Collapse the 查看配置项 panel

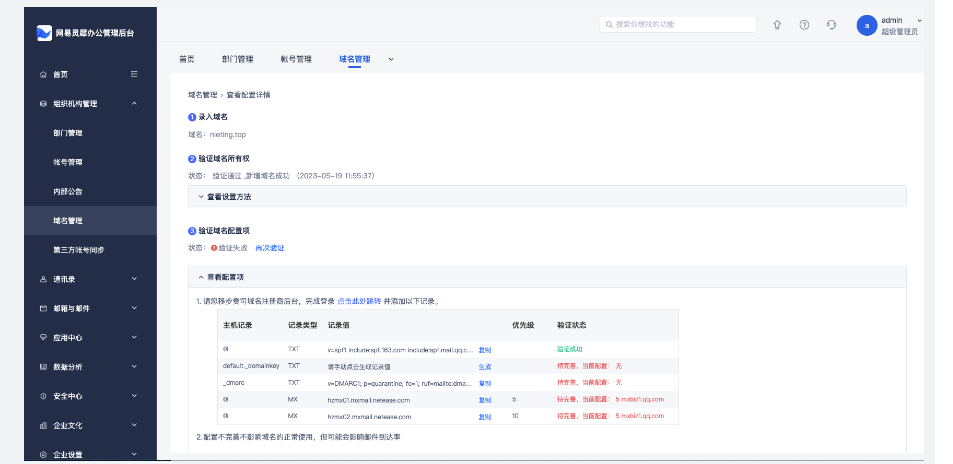[547, 277]
